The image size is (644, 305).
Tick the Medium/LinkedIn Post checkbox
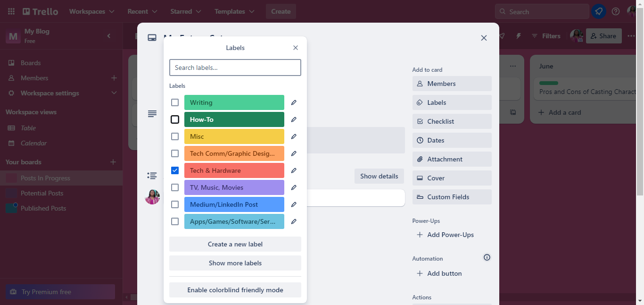pyautogui.click(x=175, y=204)
